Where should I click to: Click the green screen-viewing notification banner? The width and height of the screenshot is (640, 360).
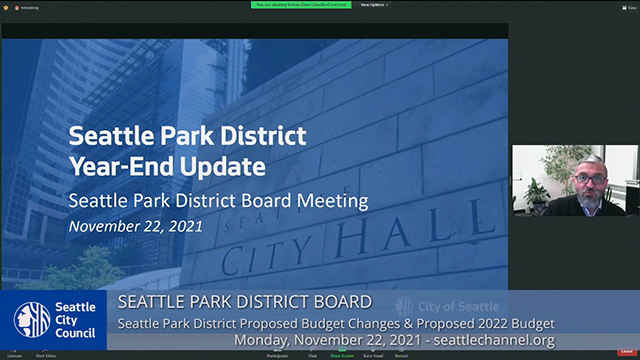(x=301, y=5)
